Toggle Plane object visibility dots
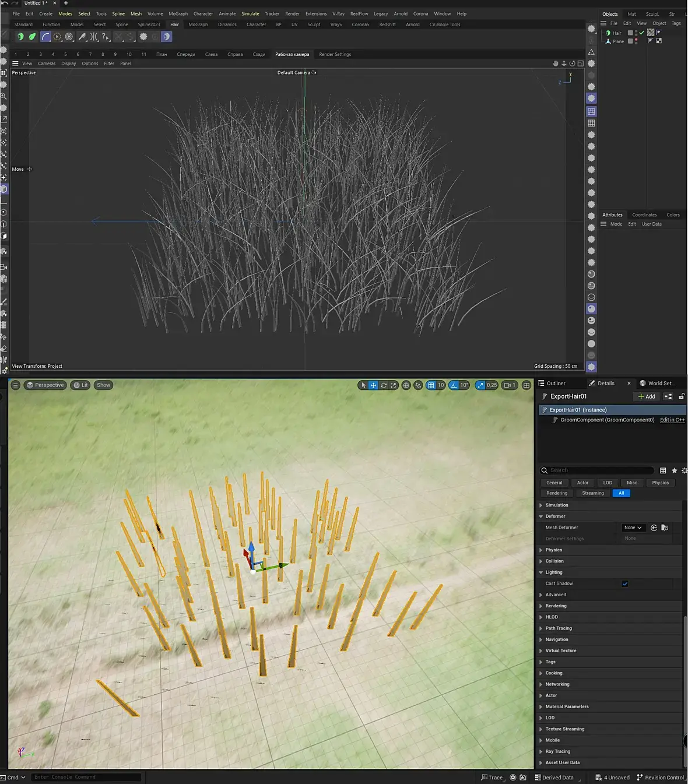The width and height of the screenshot is (688, 784). point(636,41)
